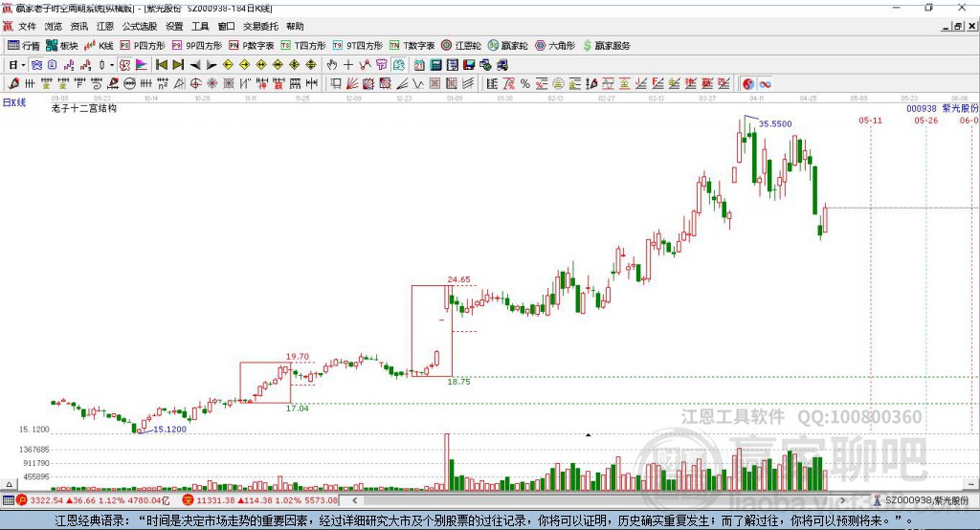Jump to the first bar icon
The image size is (980, 530).
[161, 65]
